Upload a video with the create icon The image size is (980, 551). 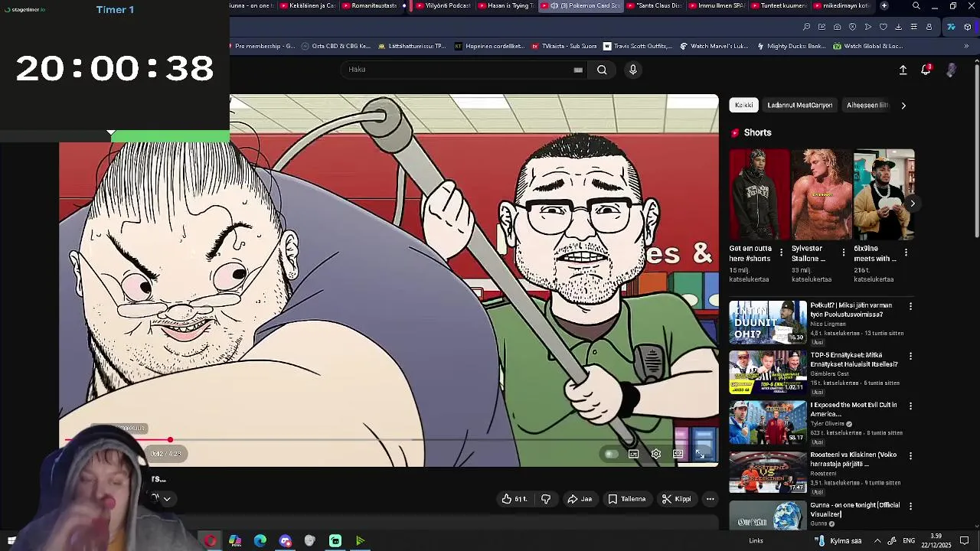(903, 70)
